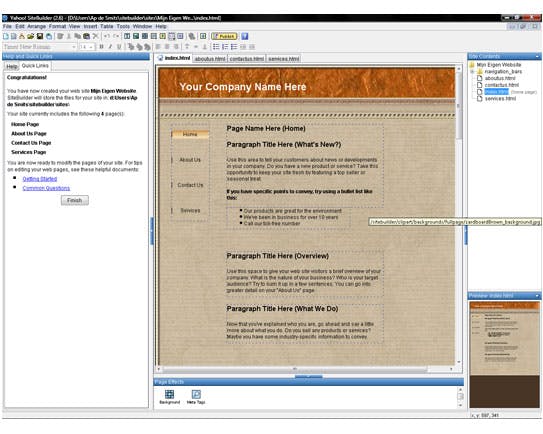Open the Format menu
The width and height of the screenshot is (543, 434).
tap(57, 26)
